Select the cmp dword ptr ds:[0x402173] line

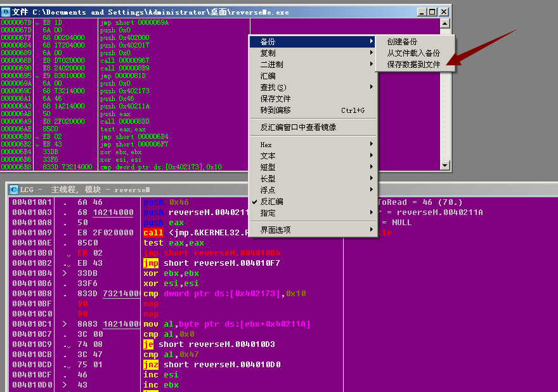(x=224, y=294)
